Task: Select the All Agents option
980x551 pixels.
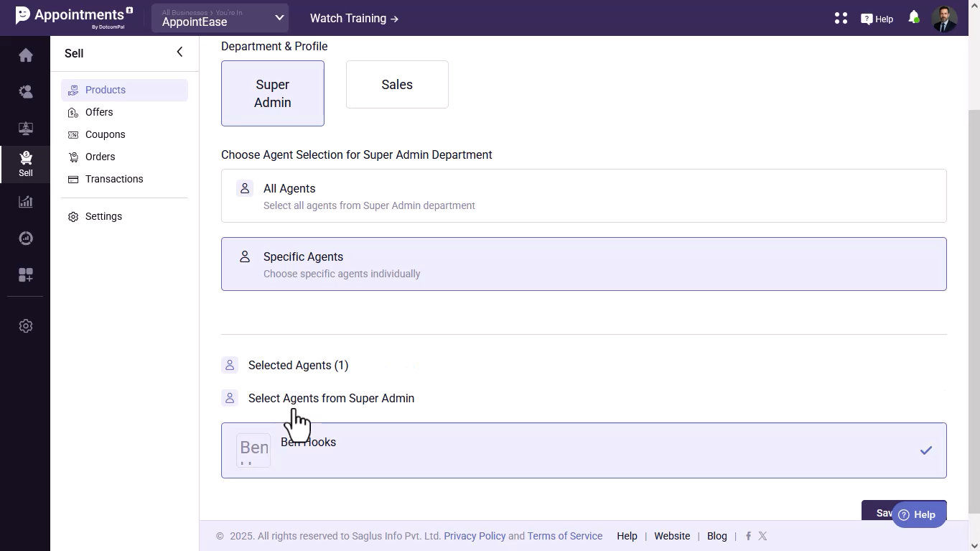Action: pyautogui.click(x=583, y=196)
